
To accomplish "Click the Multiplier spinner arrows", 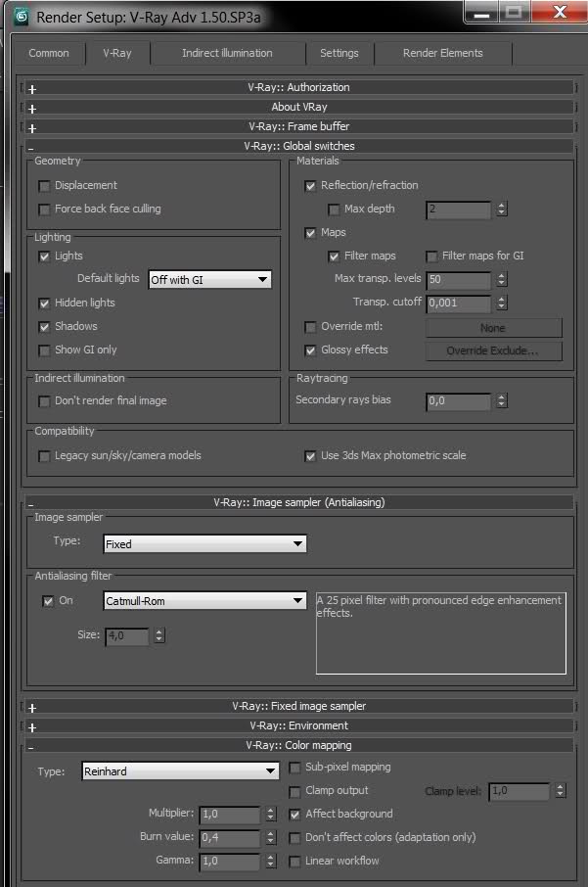I will click(x=271, y=815).
